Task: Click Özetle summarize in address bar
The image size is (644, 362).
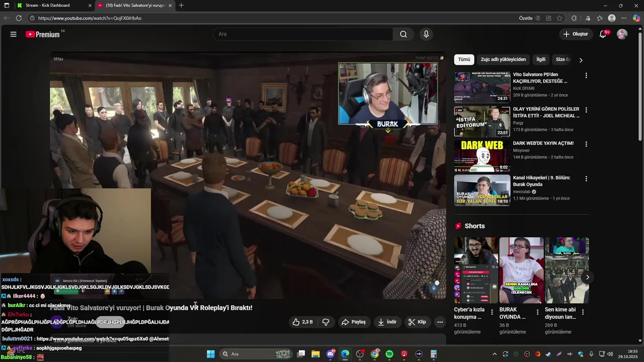Action: tap(529, 18)
